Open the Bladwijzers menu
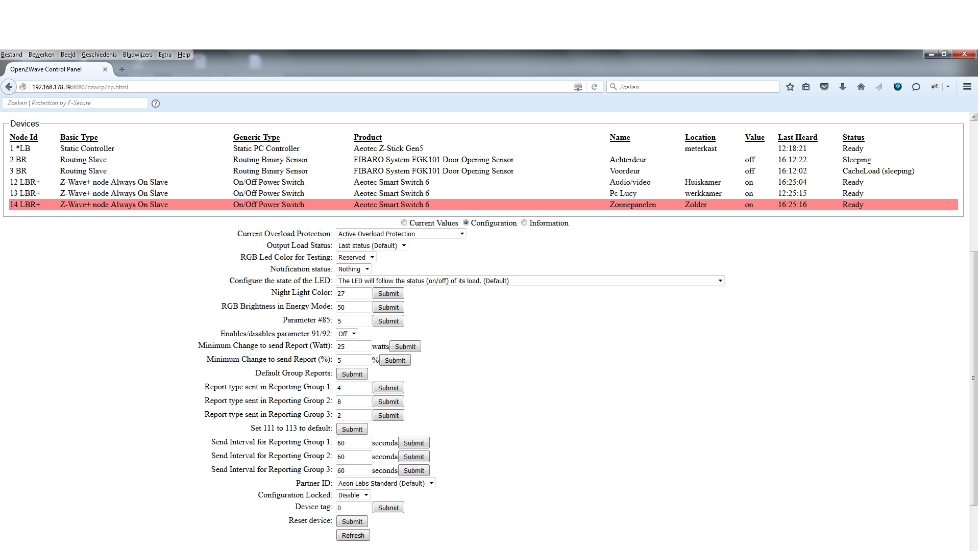Viewport: 980px width, 551px height. tap(137, 55)
